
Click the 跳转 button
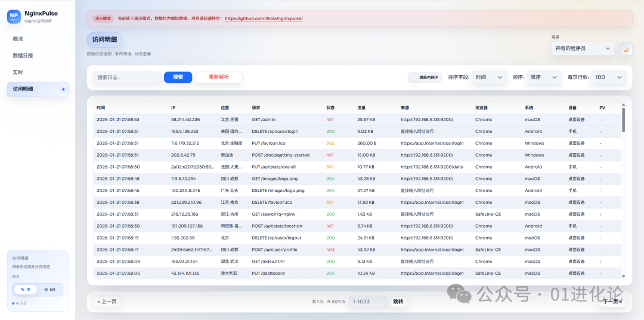(x=398, y=302)
